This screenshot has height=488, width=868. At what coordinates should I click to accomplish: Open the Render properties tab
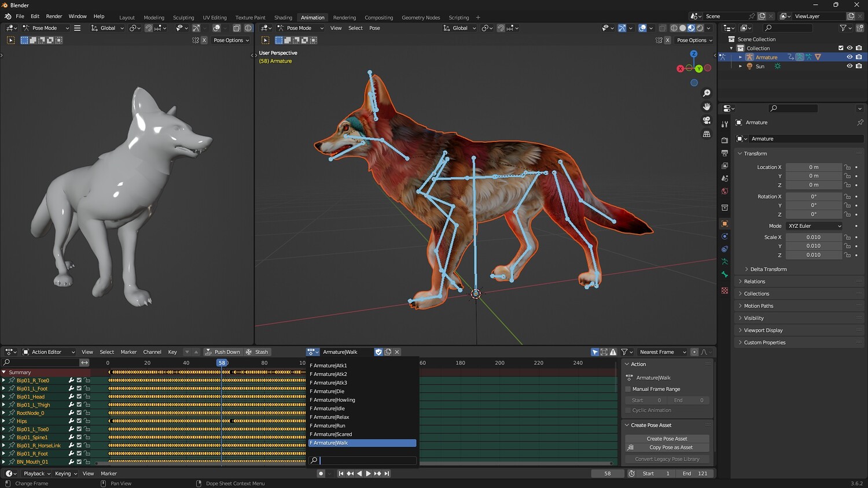(x=724, y=140)
